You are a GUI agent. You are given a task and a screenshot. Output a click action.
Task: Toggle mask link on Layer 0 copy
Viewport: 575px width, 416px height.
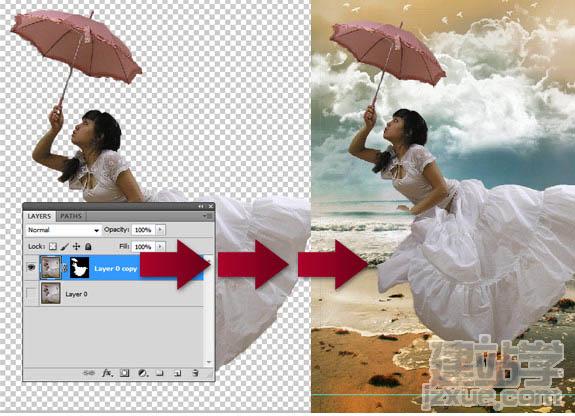65,268
